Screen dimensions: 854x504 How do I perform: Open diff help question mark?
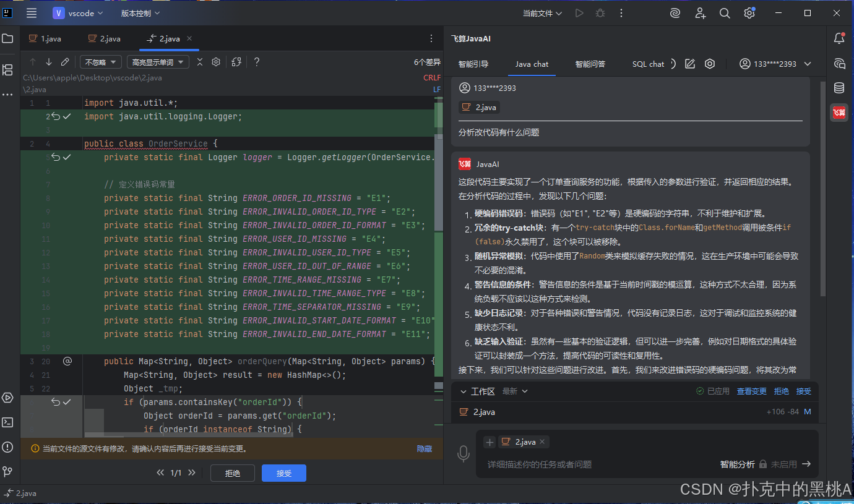pos(256,62)
